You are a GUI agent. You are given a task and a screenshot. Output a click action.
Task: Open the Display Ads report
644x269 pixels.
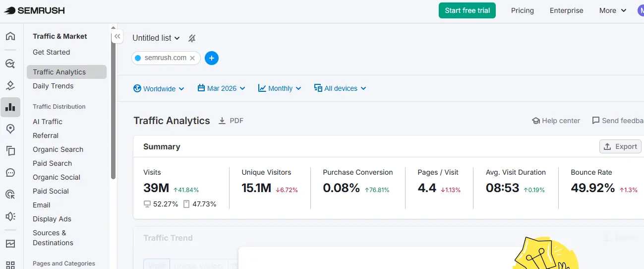click(x=52, y=219)
